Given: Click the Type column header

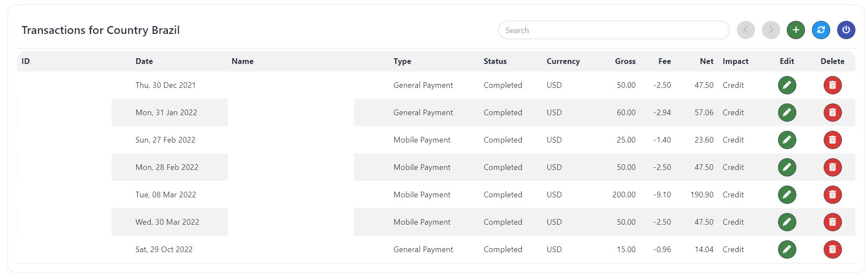Looking at the screenshot, I should 402,61.
